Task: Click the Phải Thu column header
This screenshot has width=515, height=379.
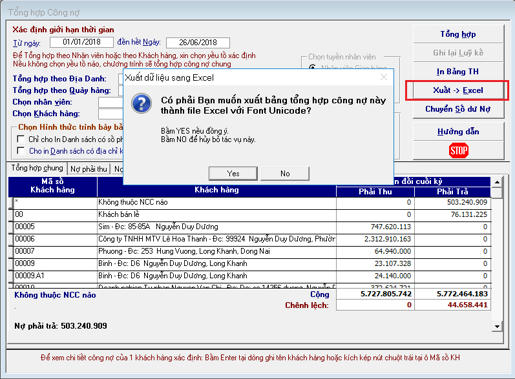Action: point(375,192)
